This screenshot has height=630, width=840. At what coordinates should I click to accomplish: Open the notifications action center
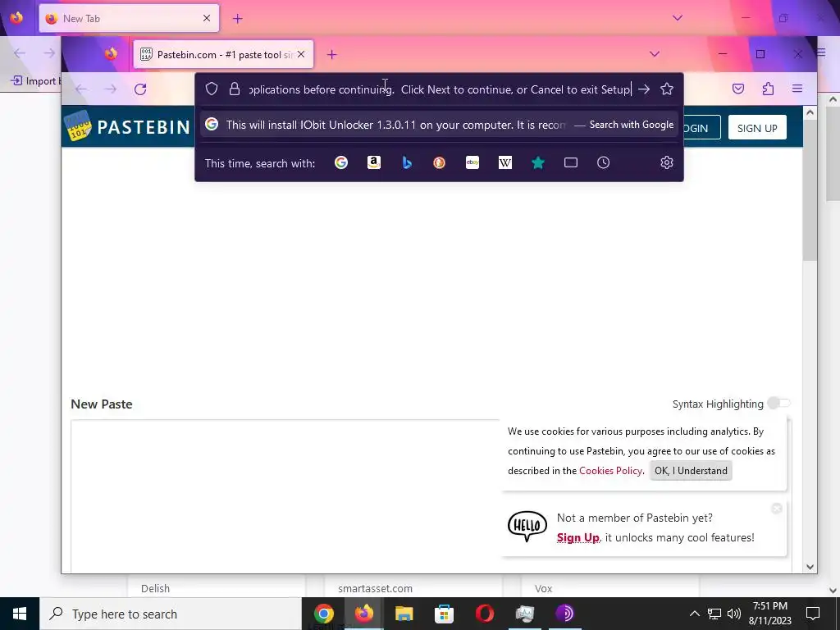(x=813, y=614)
